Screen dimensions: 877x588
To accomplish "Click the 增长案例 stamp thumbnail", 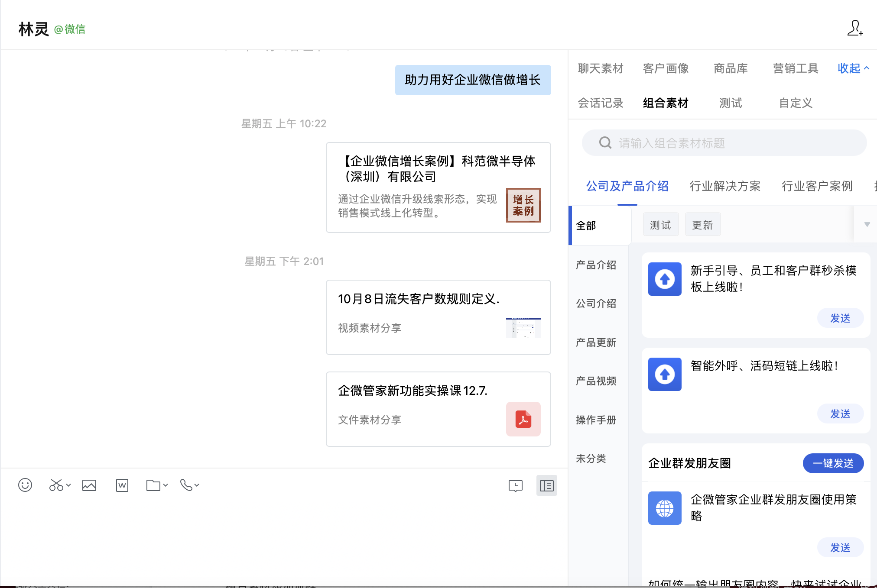I will (523, 205).
